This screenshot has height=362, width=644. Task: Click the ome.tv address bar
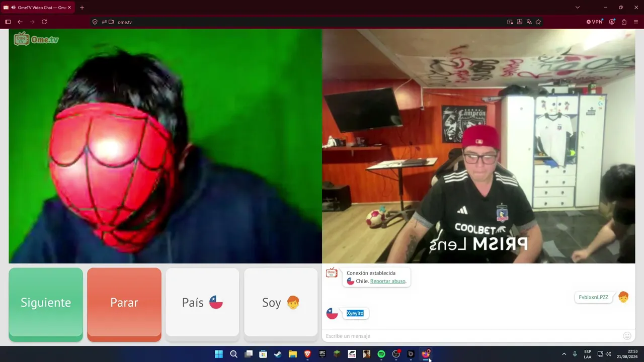302,22
